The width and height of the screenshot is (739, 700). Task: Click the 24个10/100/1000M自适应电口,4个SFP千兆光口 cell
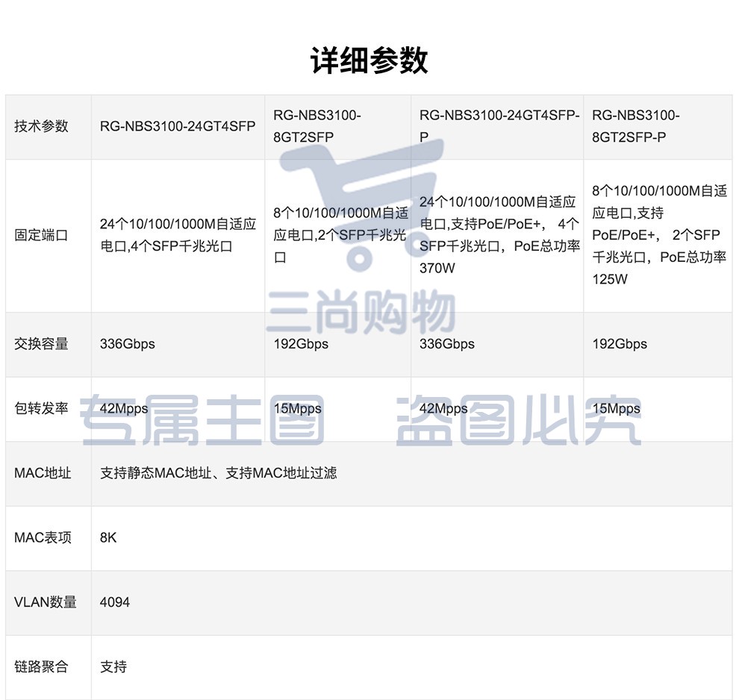coord(178,235)
